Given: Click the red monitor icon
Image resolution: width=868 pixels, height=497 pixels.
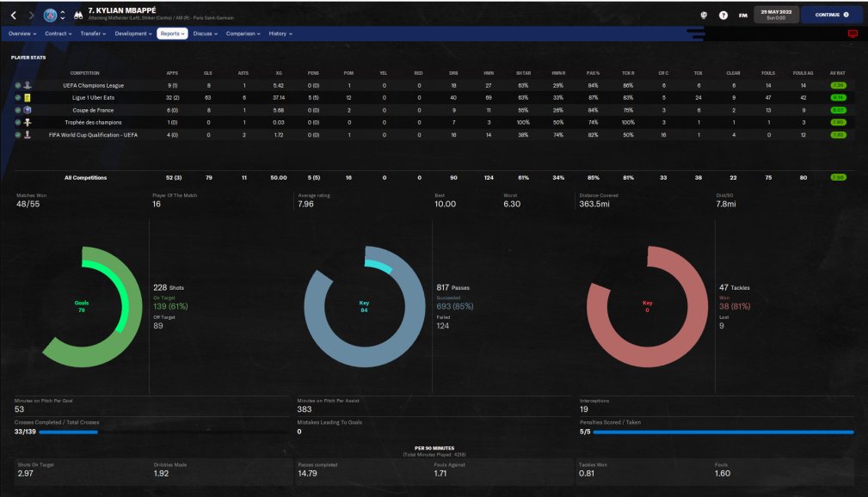Looking at the screenshot, I should tap(853, 34).
